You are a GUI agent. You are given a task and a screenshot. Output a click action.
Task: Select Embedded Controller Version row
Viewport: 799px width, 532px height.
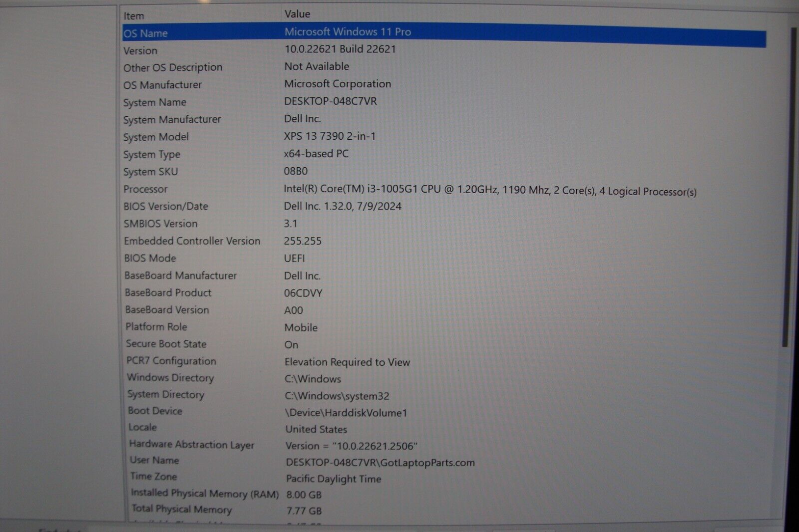192,241
